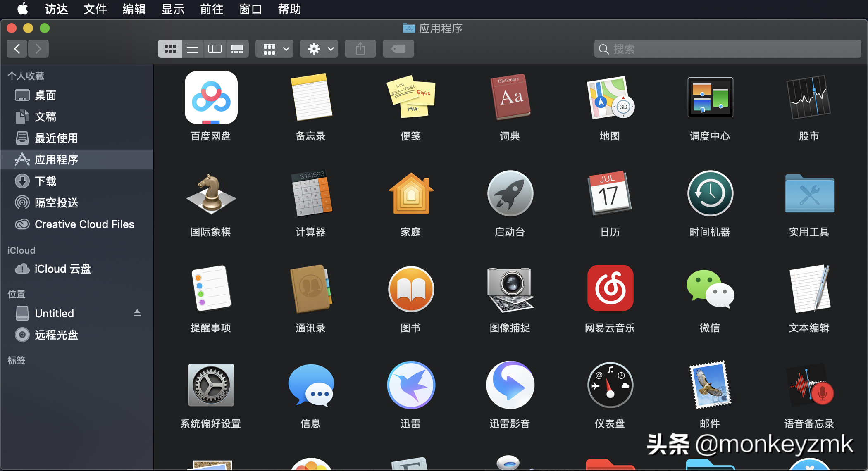
Task: Click the share toolbar button
Action: (x=360, y=49)
